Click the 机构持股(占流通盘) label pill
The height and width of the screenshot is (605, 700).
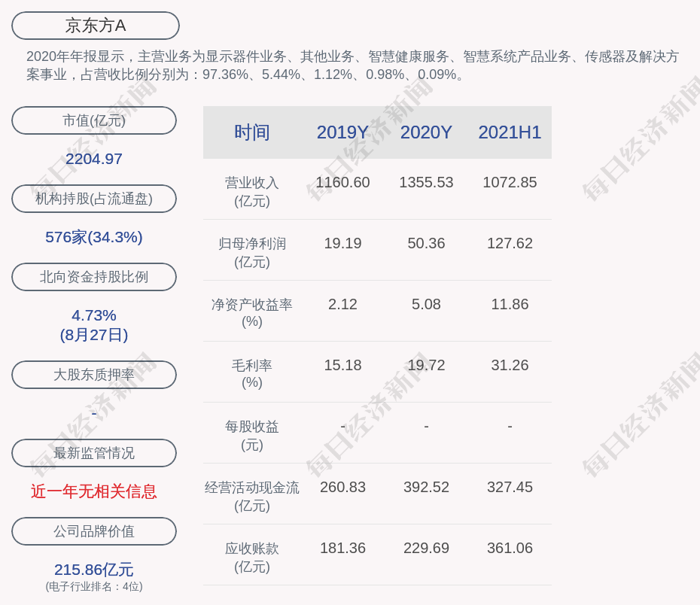coord(94,199)
